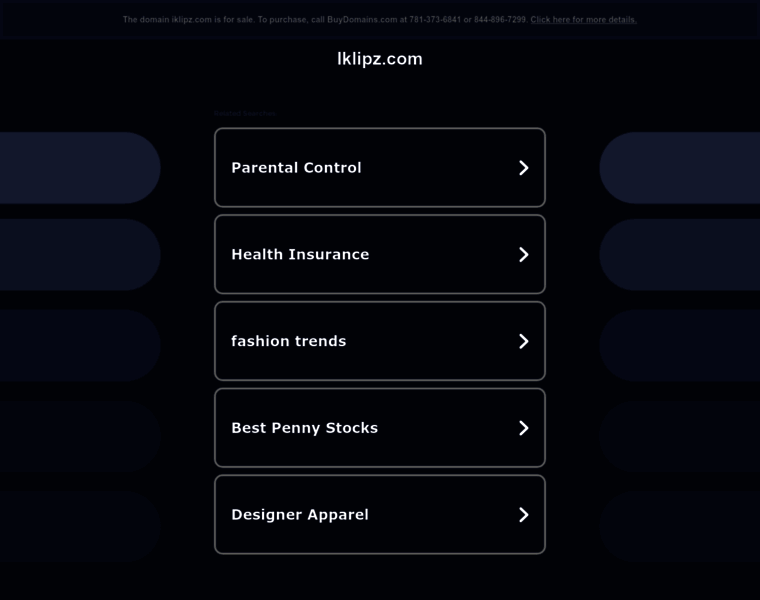Select the Health Insurance link text

click(x=300, y=255)
